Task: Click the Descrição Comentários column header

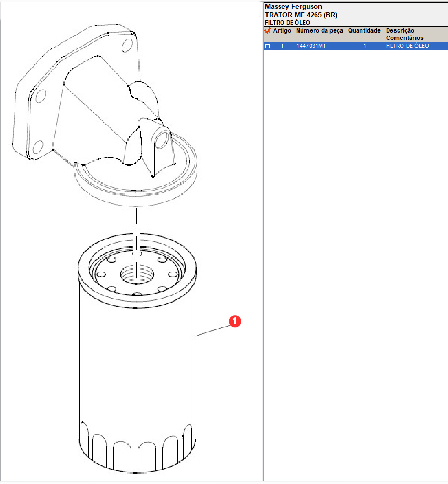Action: [404, 34]
